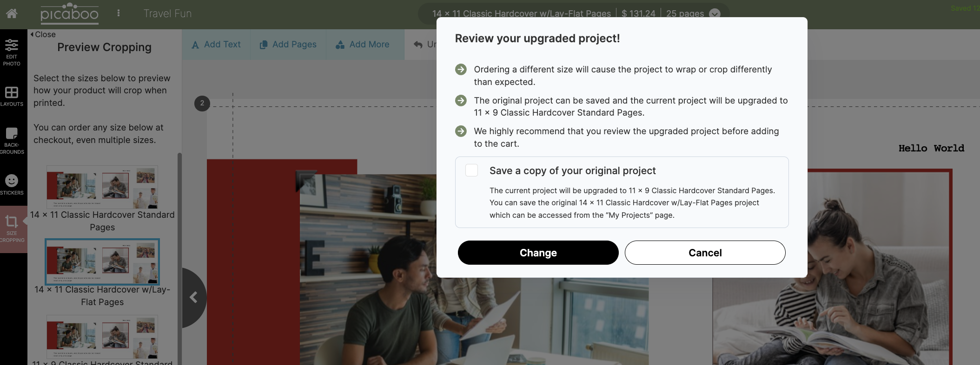Collapse the side panel with the arrow

(194, 297)
